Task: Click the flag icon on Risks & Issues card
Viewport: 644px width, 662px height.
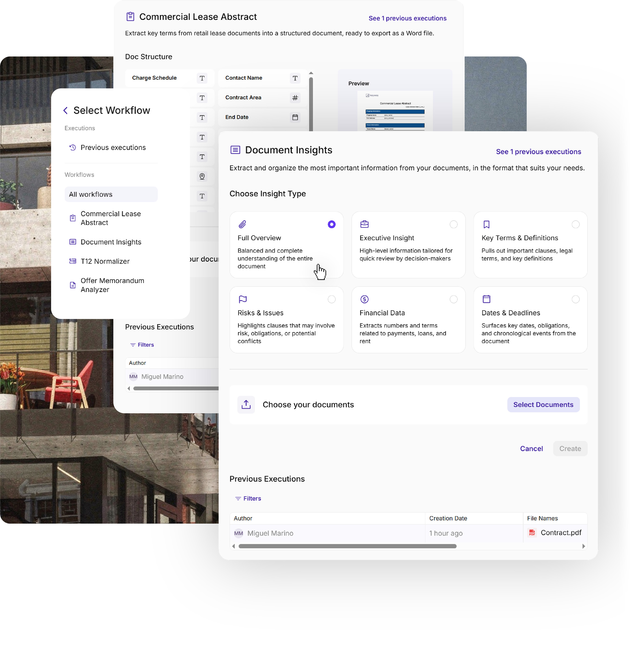Action: coord(243,299)
